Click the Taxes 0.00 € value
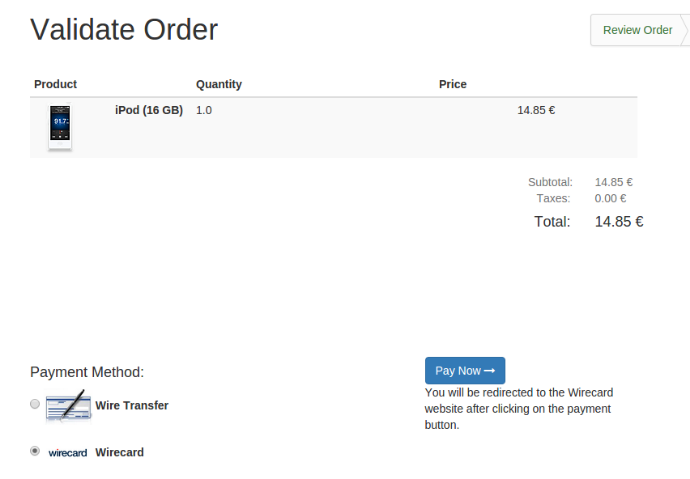The image size is (690, 479). point(610,198)
